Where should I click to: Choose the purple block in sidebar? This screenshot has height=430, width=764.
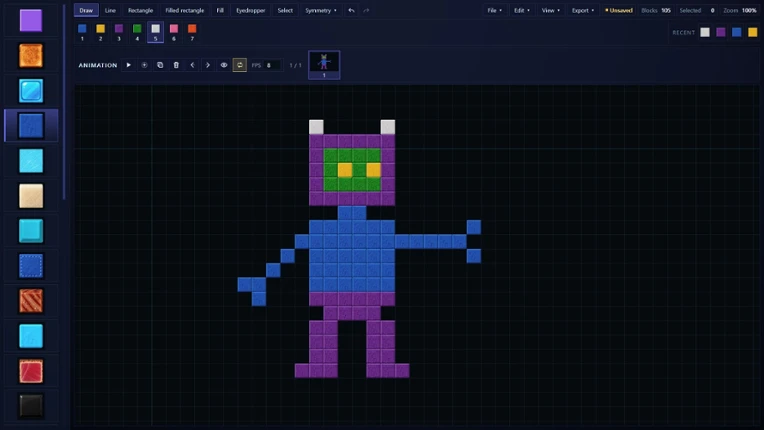31,20
